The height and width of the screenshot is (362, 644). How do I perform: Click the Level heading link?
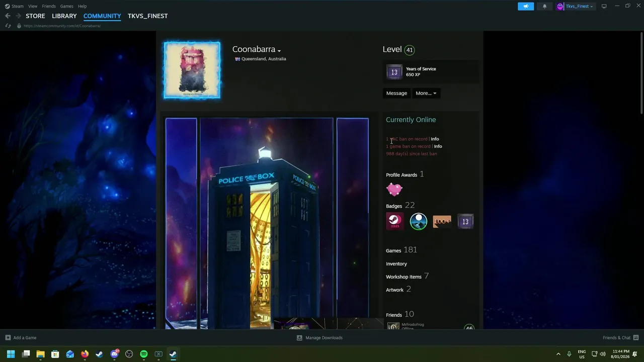pyautogui.click(x=392, y=49)
